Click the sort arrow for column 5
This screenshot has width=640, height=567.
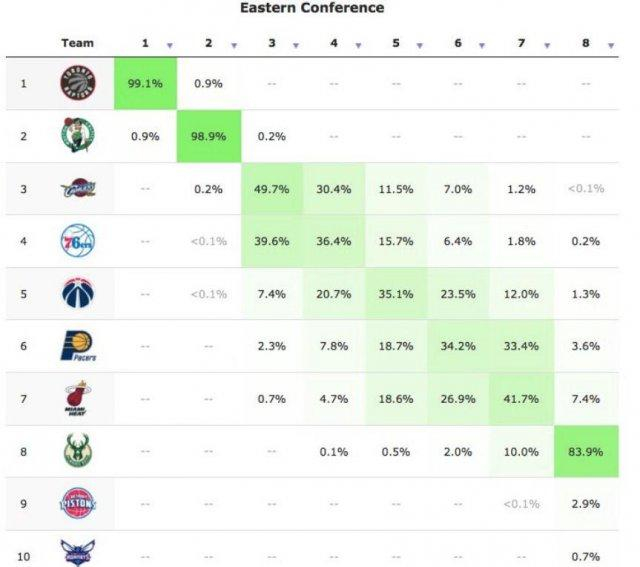(421, 45)
